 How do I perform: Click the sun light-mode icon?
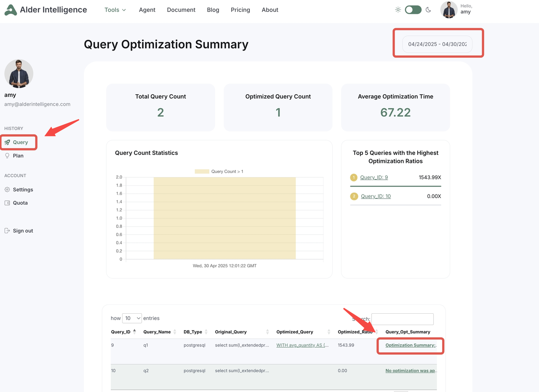pos(398,10)
